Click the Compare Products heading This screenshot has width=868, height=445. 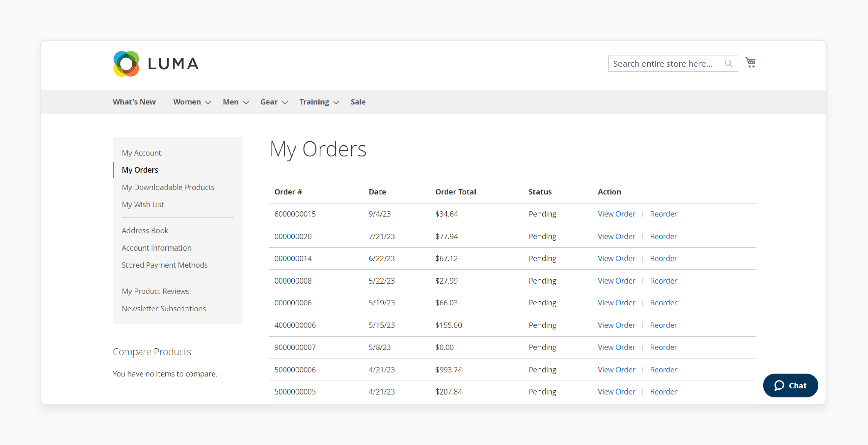pyautogui.click(x=151, y=352)
